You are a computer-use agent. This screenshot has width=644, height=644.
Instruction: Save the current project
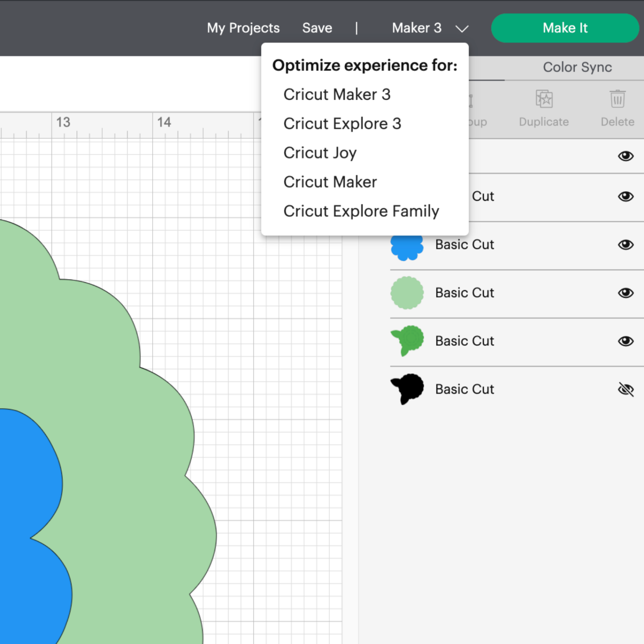coord(317,28)
